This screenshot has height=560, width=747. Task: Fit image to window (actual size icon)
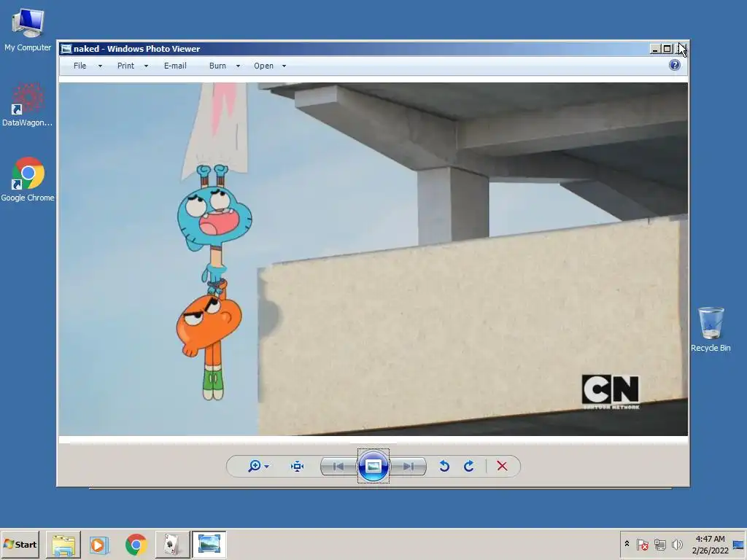click(x=298, y=466)
